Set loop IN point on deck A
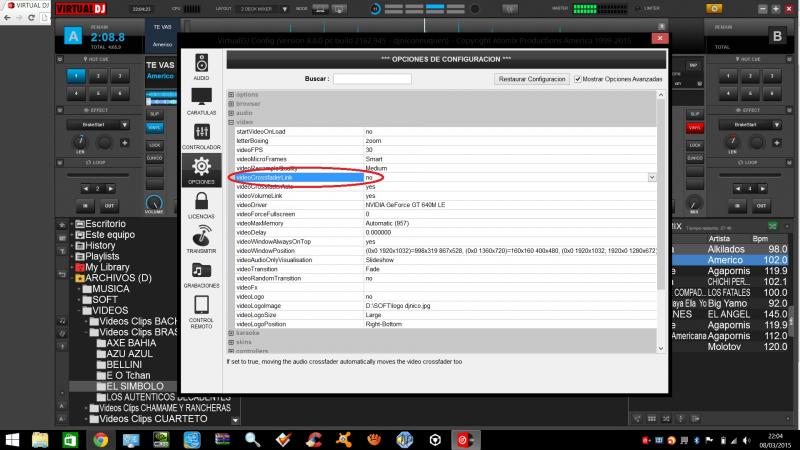The height and width of the screenshot is (450, 800). click(x=85, y=206)
